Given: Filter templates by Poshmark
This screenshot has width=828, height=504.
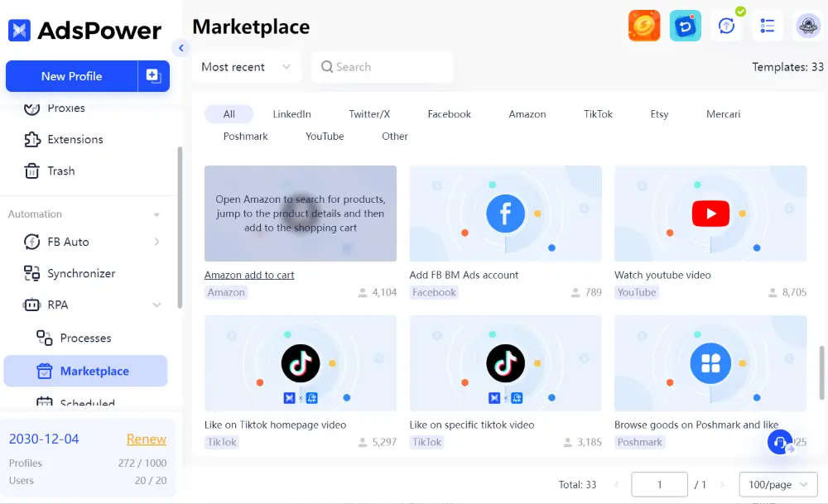Looking at the screenshot, I should [x=246, y=137].
